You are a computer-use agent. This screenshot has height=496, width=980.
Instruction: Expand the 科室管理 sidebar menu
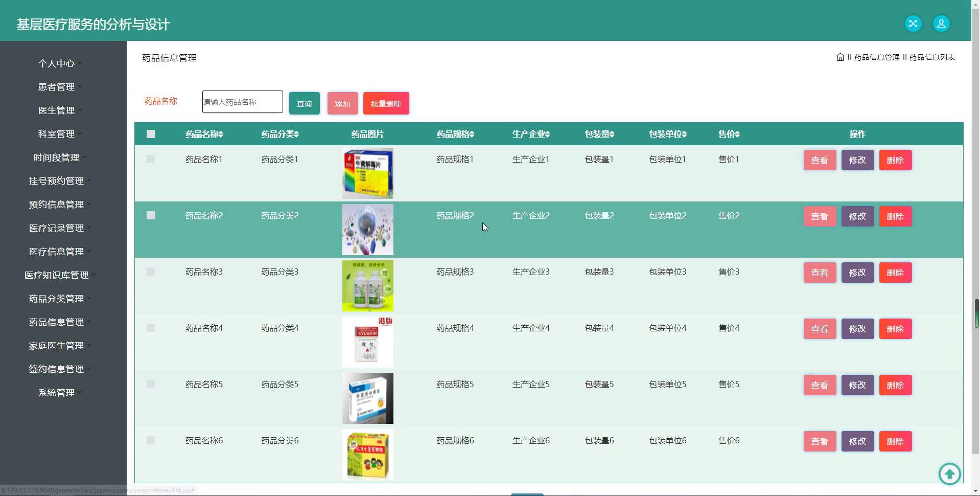(60, 134)
